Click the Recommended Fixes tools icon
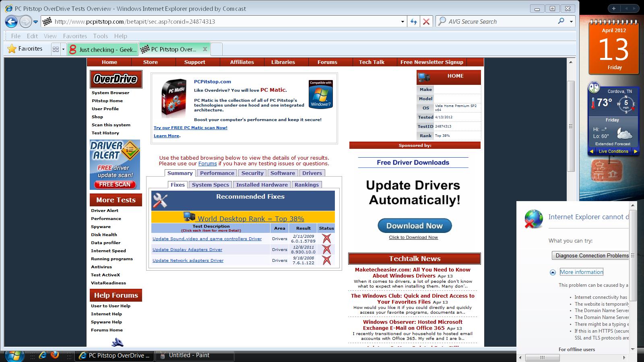Viewport: 644px width, 362px height. pyautogui.click(x=160, y=200)
